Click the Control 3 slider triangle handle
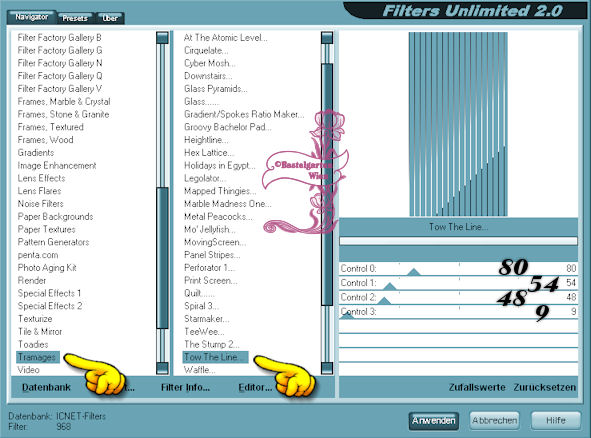 pos(347,315)
